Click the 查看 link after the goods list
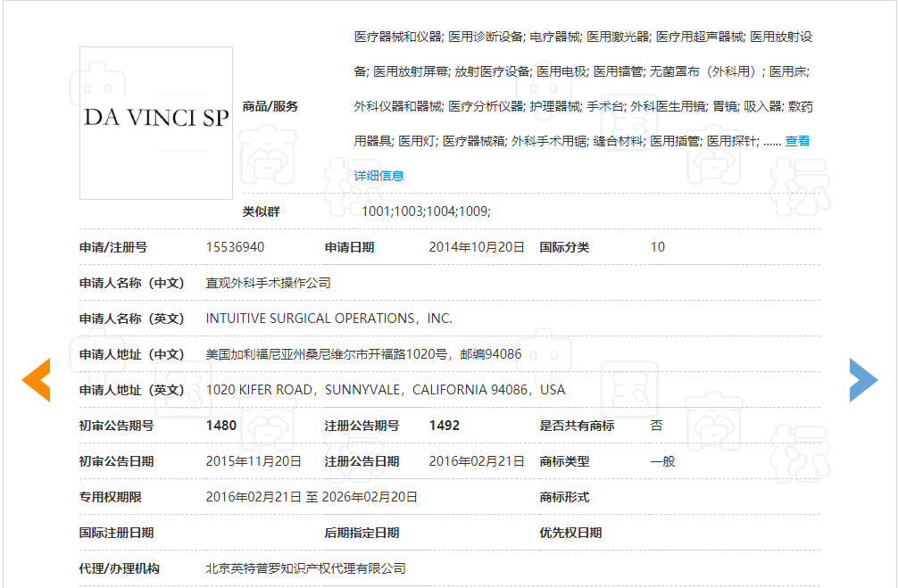The width and height of the screenshot is (898, 588). coord(797,141)
